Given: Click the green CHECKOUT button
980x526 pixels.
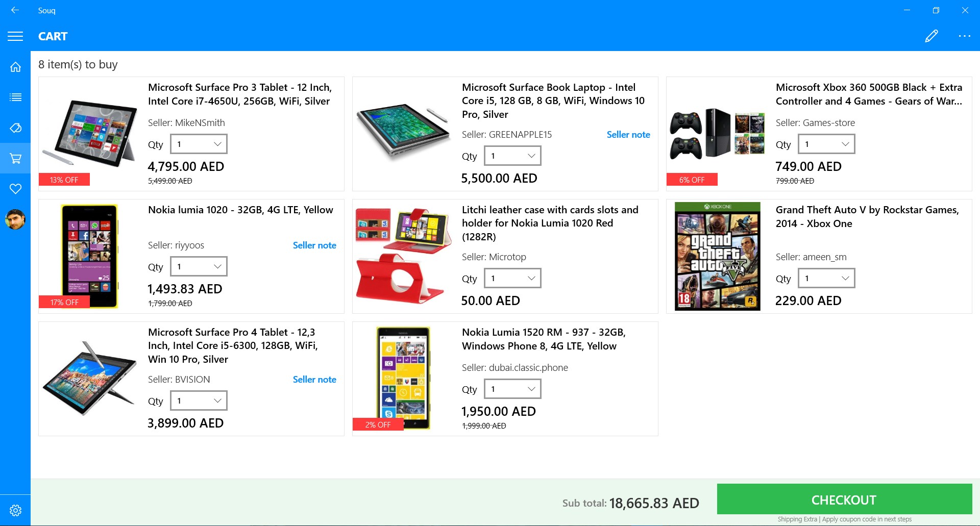Looking at the screenshot, I should 844,499.
